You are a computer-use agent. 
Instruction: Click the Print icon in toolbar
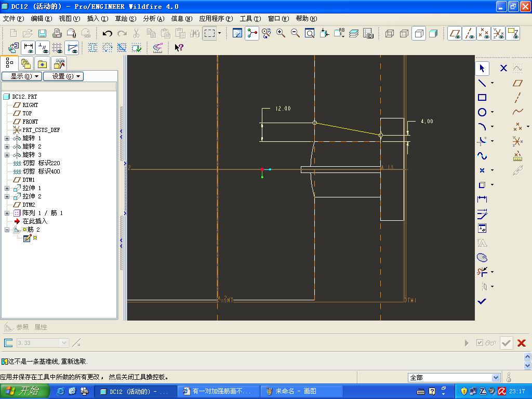point(57,33)
